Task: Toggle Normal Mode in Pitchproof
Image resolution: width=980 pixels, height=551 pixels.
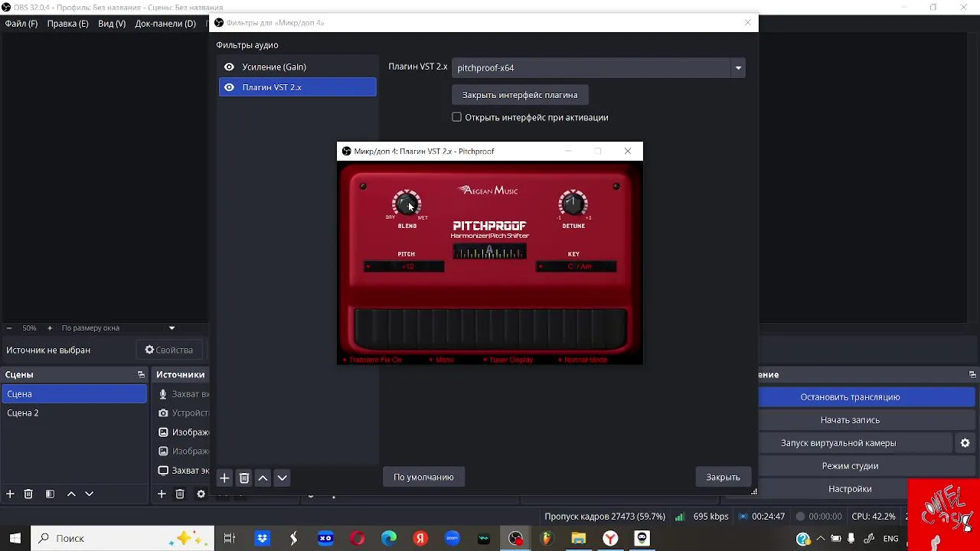Action: [583, 360]
